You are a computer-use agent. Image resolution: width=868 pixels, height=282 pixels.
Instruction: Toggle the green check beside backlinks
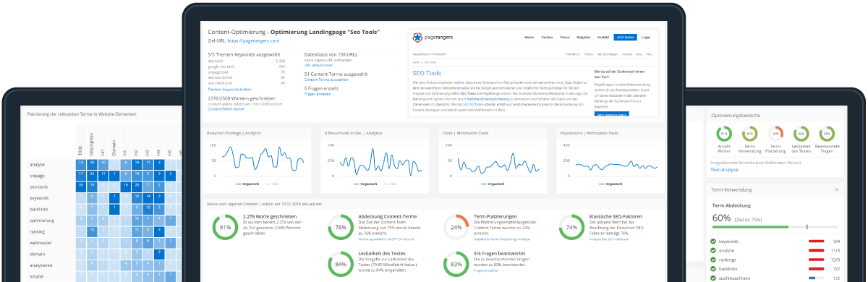pyautogui.click(x=714, y=268)
